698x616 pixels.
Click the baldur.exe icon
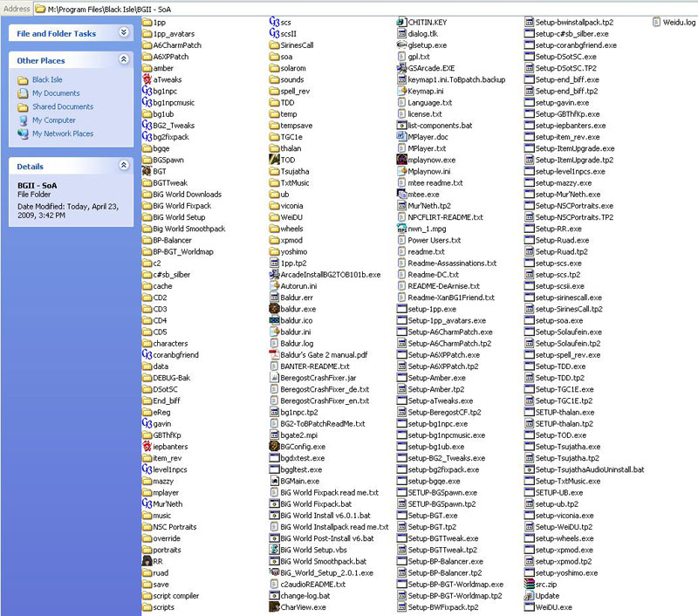(x=274, y=309)
